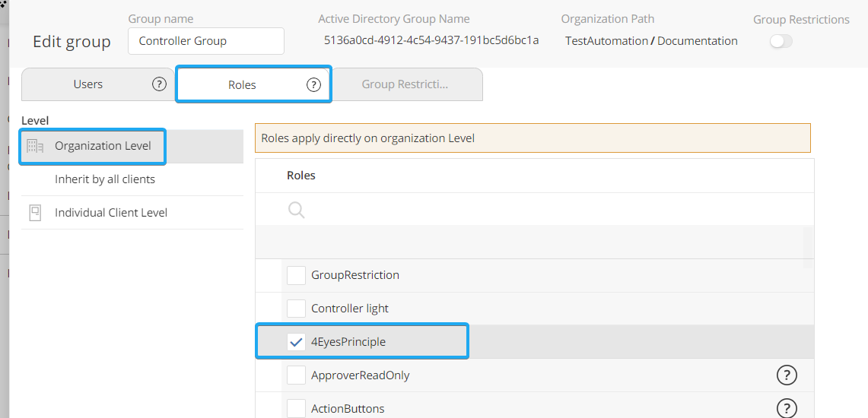Click the help icon on Users tab

(159, 84)
